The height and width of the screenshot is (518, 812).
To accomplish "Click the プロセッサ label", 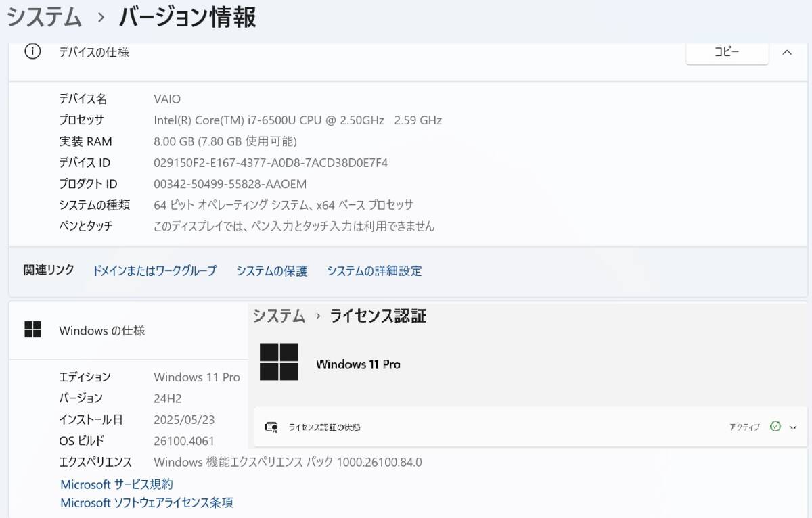I will click(x=81, y=120).
